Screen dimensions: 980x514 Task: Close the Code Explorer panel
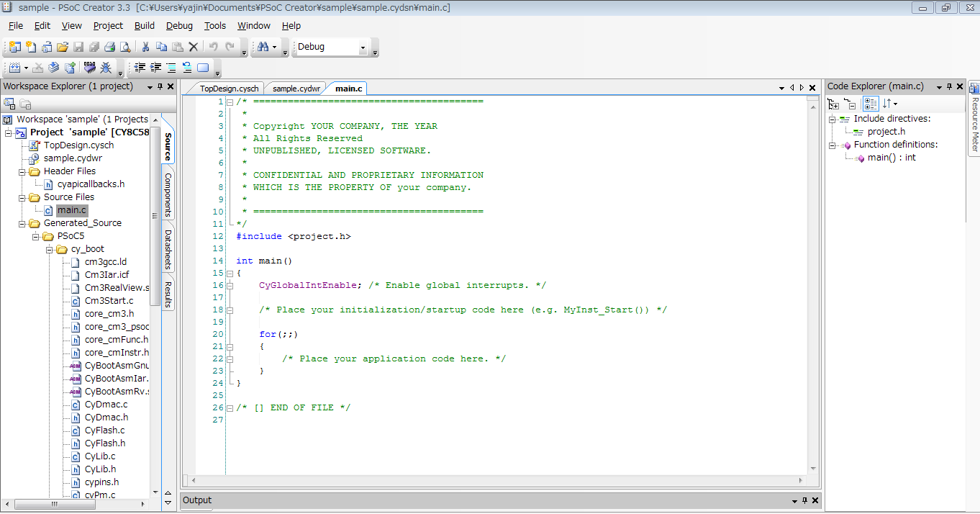(960, 86)
